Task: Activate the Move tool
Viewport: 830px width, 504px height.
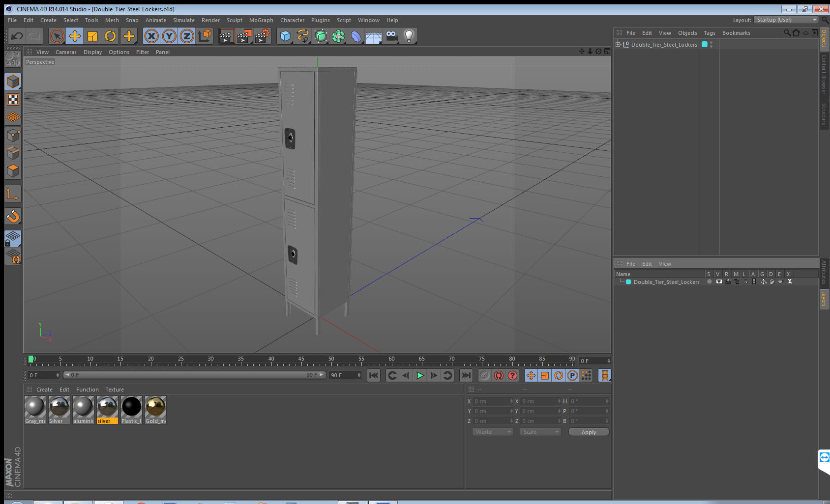Action: click(x=75, y=36)
